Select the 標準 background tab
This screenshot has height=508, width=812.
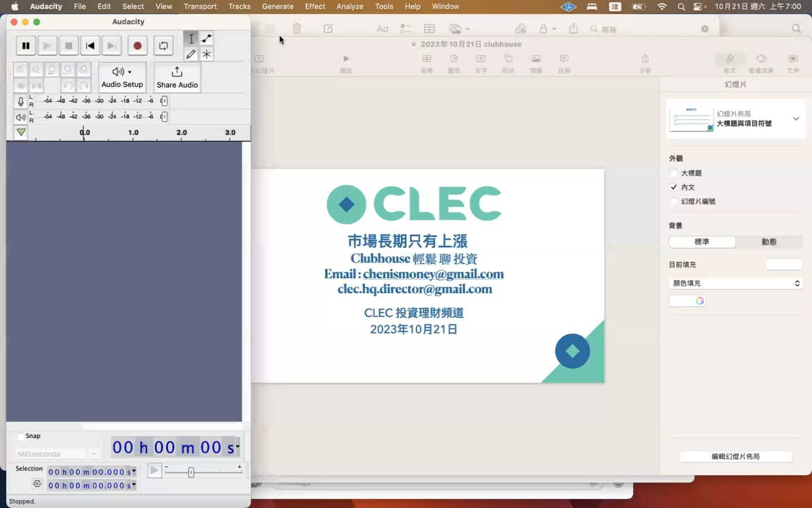click(x=702, y=242)
